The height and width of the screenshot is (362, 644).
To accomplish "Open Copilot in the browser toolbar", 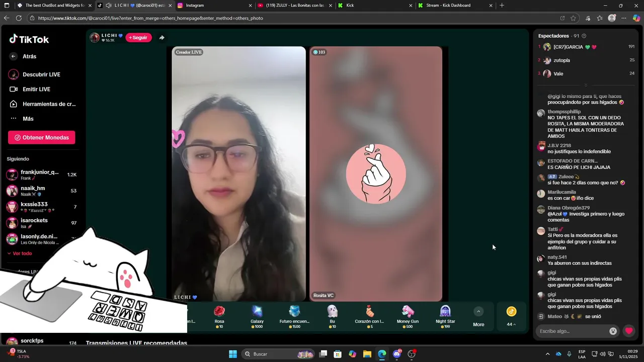I will coord(636,18).
